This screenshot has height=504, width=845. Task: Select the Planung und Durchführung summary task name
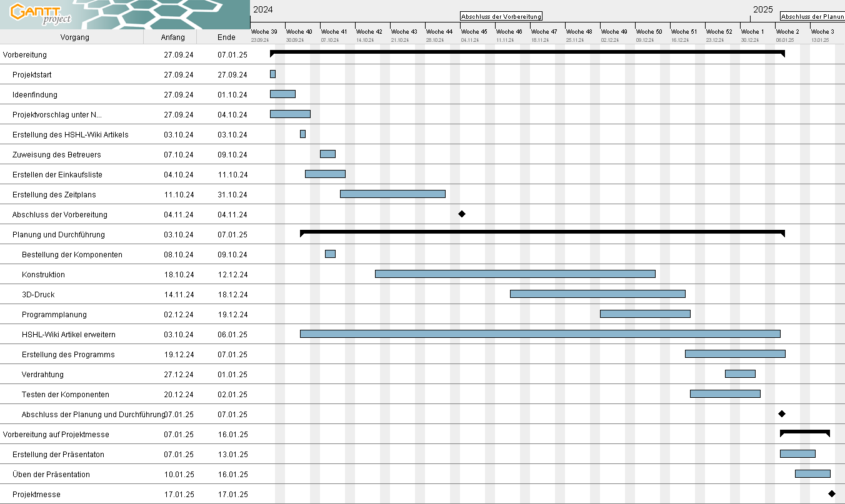[x=59, y=235]
